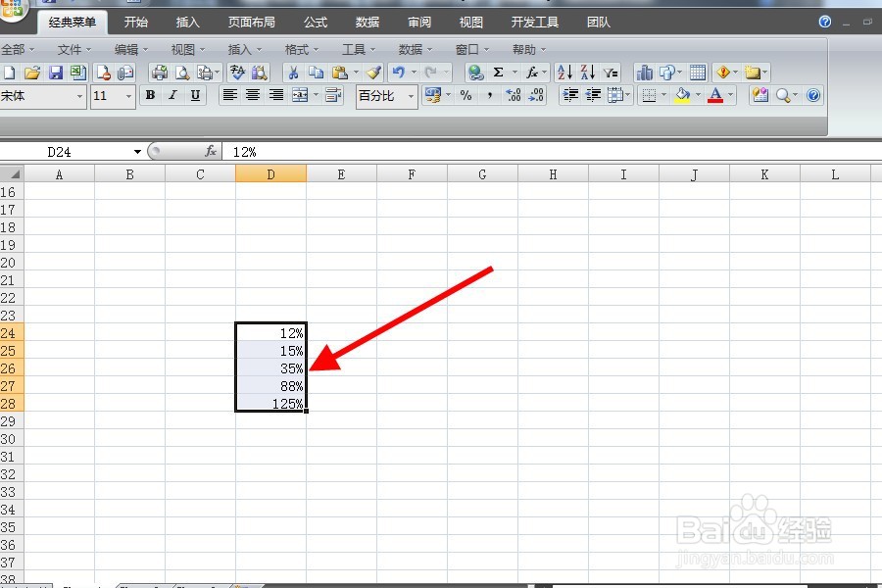Switch to the 开始 ribbon tab

point(135,23)
